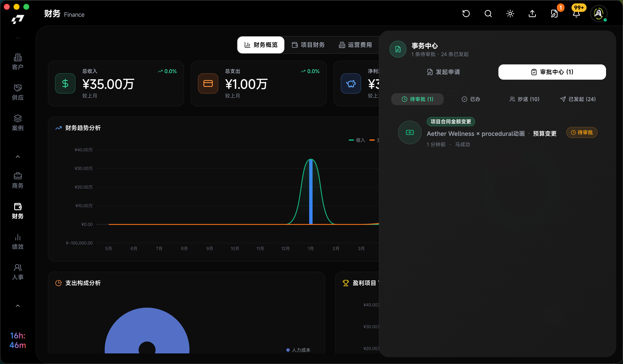Click the blue bar at 1月 in chart

(x=311, y=192)
